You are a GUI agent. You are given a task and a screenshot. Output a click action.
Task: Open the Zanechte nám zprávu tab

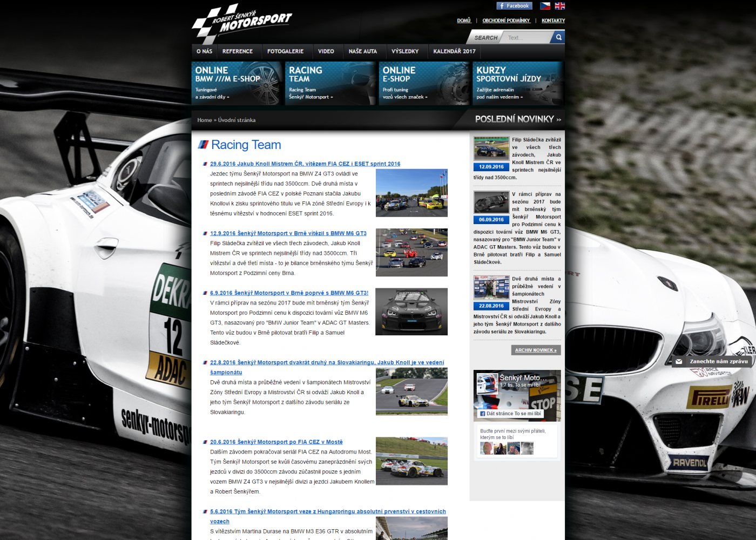tap(711, 361)
